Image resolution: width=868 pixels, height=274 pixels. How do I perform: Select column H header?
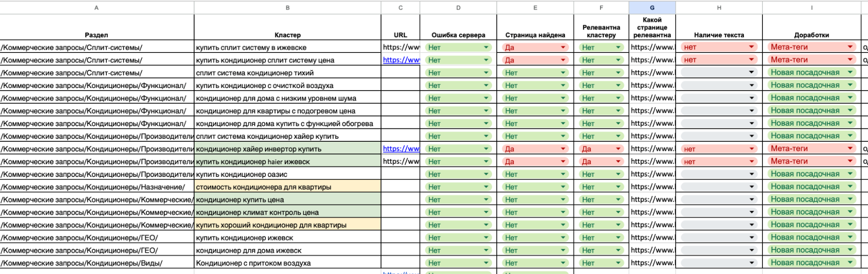click(x=719, y=7)
